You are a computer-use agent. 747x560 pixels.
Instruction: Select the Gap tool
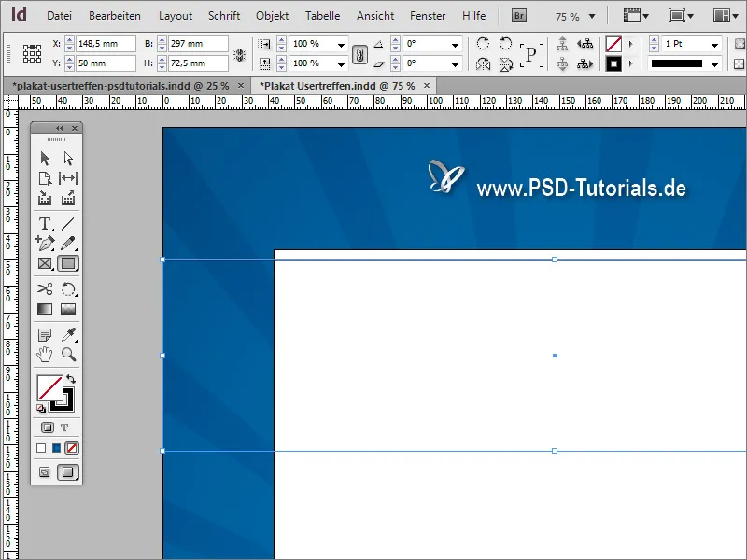pos(68,178)
